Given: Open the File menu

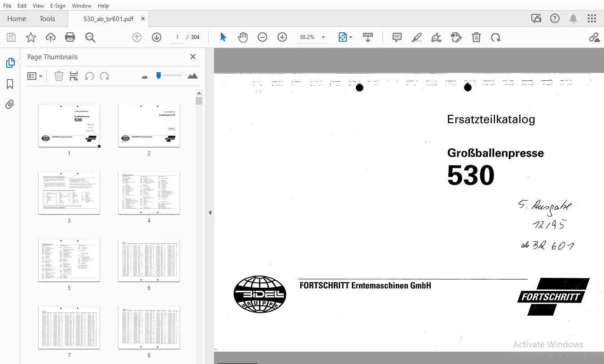Looking at the screenshot, I should 7,6.
